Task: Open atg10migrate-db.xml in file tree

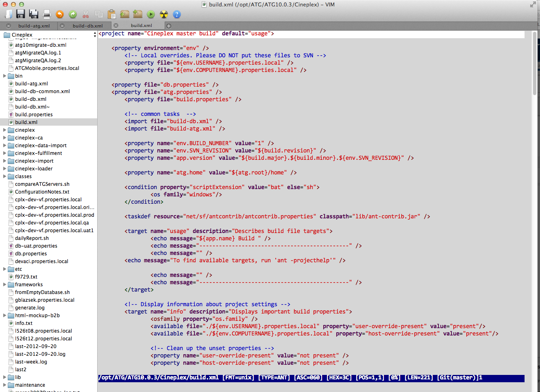Action: click(41, 45)
